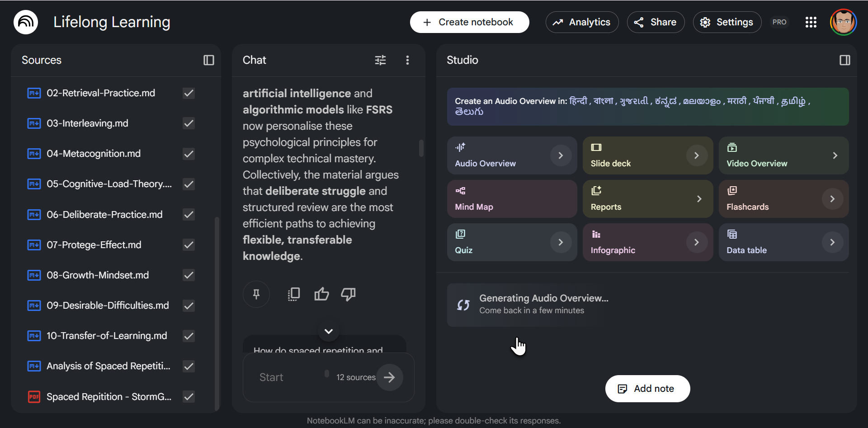Jump to chat bottom with down chevron
The image size is (868, 428).
point(329,331)
